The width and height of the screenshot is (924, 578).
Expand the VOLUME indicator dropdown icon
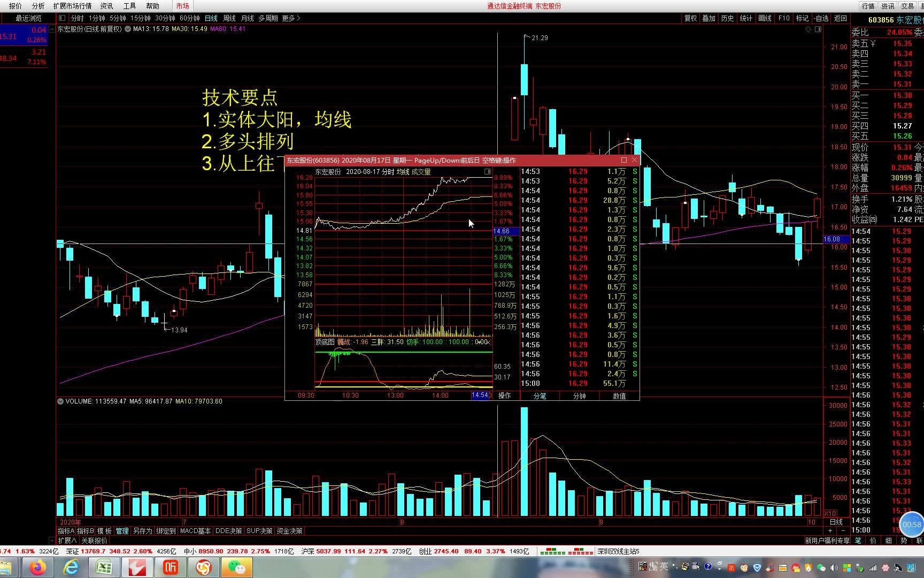point(60,401)
